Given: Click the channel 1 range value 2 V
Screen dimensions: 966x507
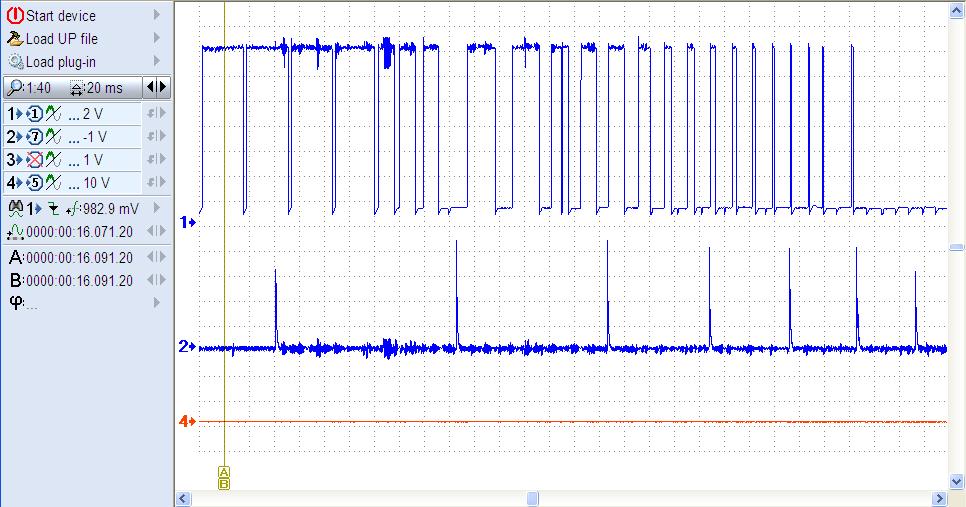Looking at the screenshot, I should click(92, 114).
